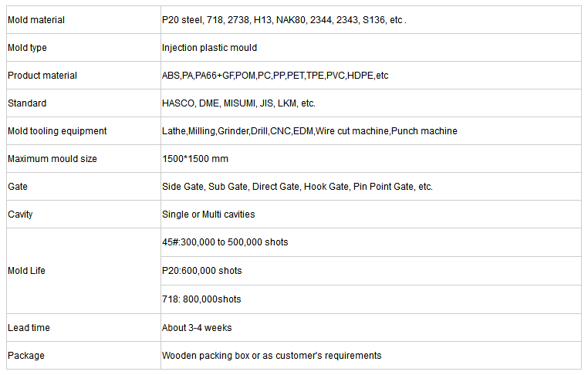Select the 718: 800,000shots line

click(x=201, y=299)
